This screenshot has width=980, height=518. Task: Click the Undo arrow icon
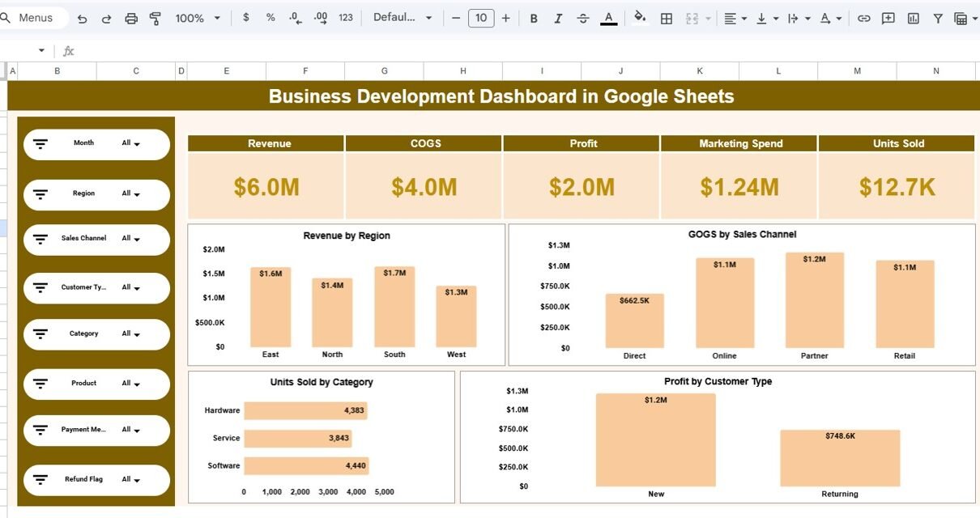coord(82,18)
